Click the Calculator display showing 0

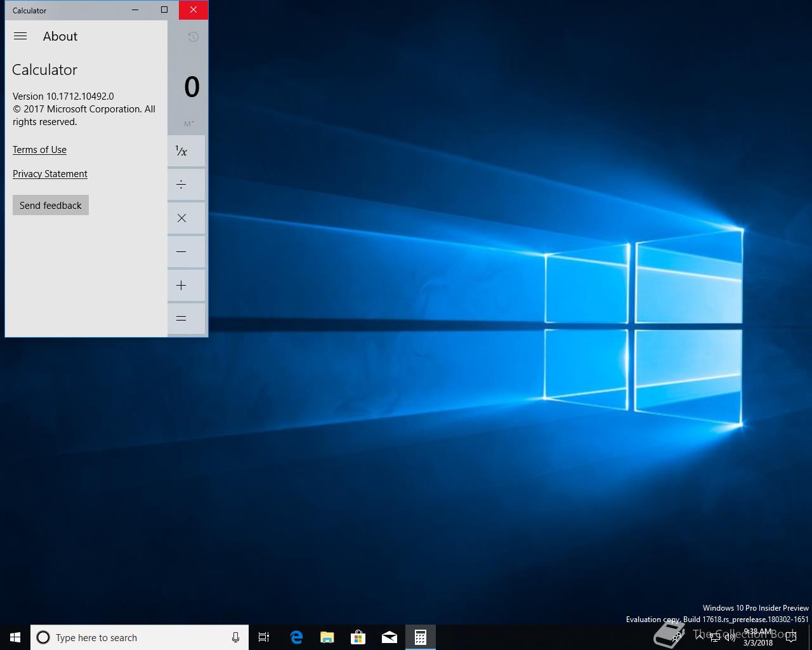pos(192,87)
